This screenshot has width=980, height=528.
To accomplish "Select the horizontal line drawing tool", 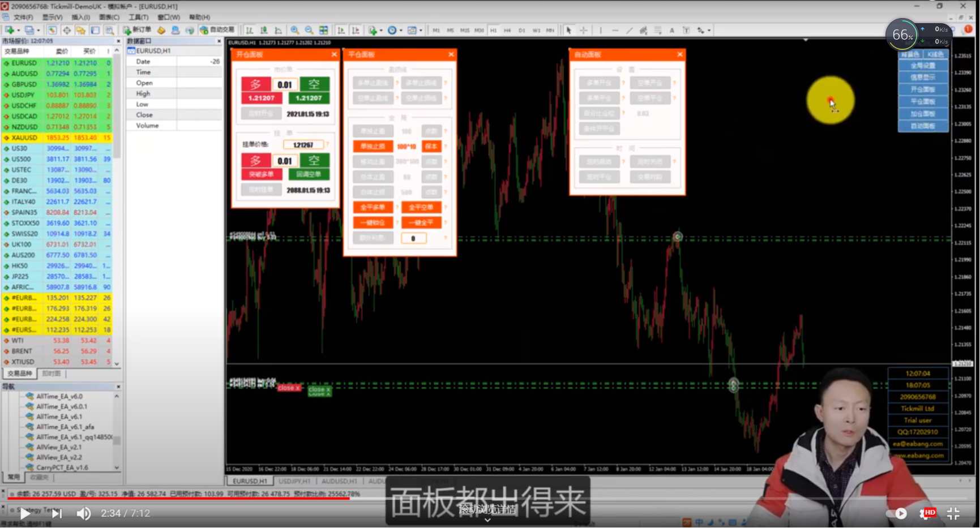I will (615, 30).
